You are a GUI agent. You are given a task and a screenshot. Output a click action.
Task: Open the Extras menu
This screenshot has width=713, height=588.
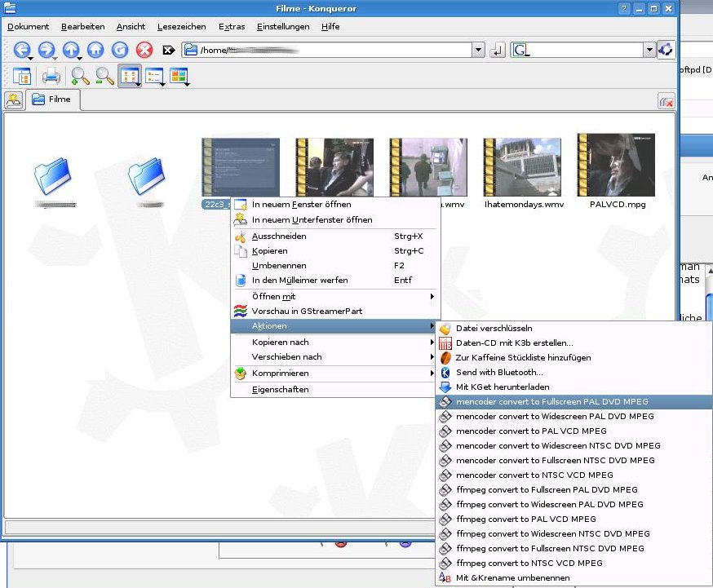pos(232,27)
